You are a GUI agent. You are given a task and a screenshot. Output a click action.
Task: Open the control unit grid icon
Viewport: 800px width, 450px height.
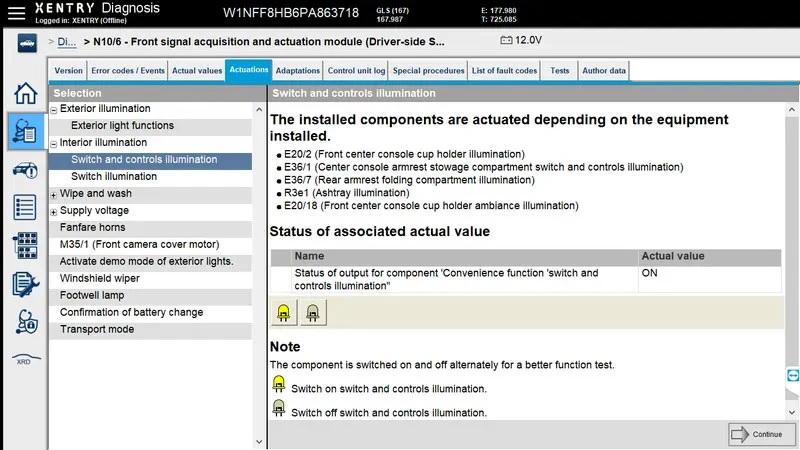[25, 245]
